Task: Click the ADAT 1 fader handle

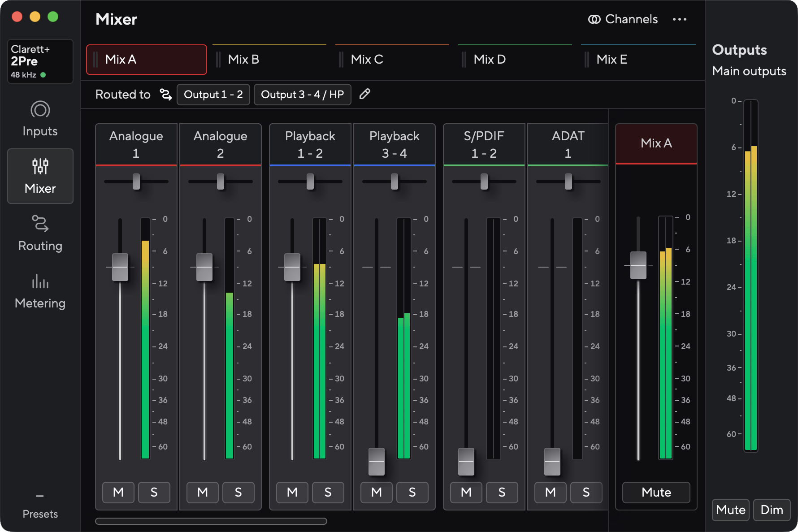Action: 552,462
